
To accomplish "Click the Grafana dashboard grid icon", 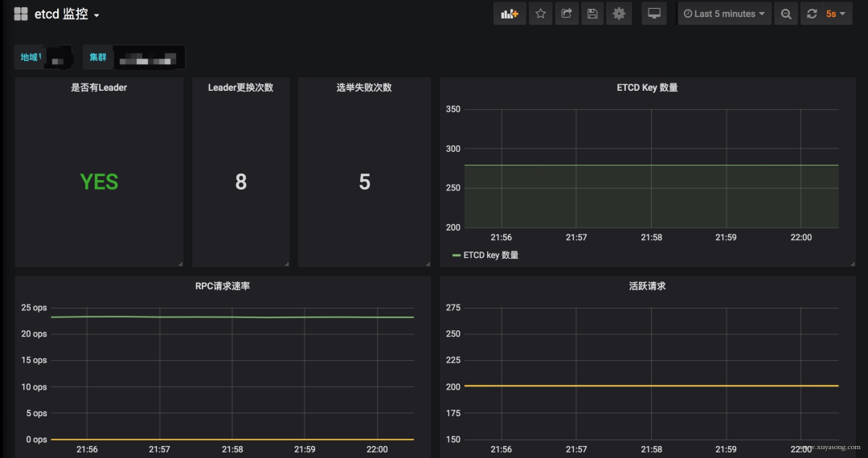I will (21, 14).
